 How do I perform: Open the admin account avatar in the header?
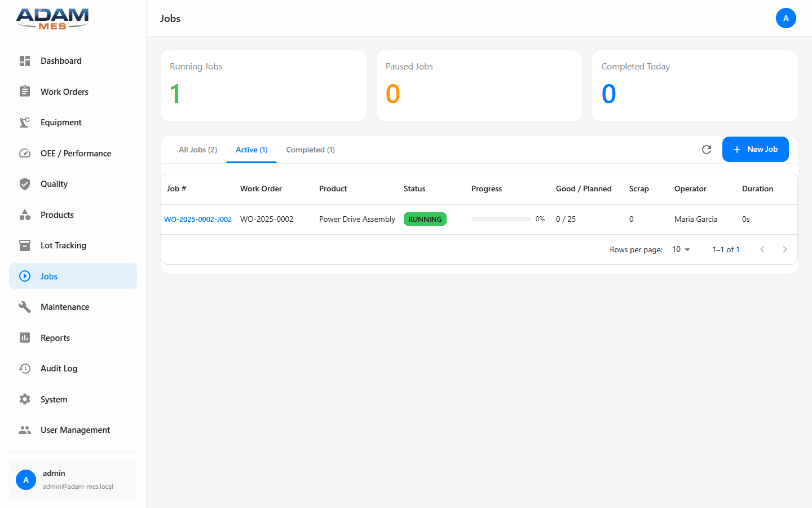786,18
